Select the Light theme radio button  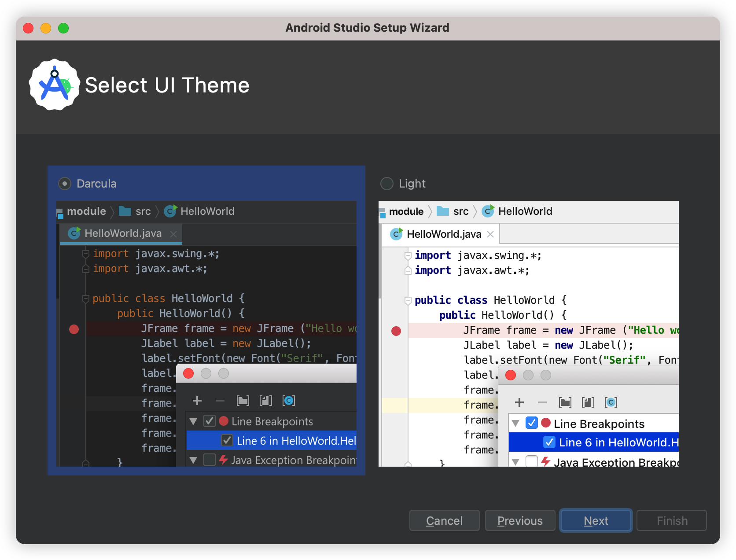387,184
